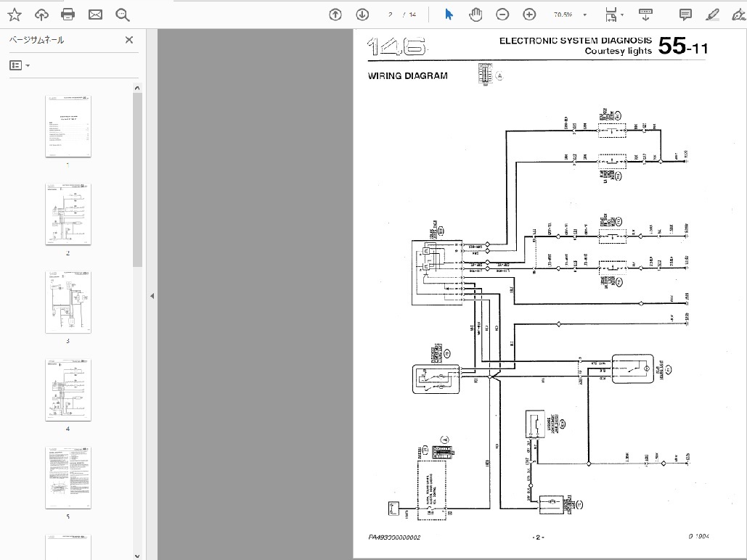
Task: Select page 1 thumbnail
Action: pos(68,126)
